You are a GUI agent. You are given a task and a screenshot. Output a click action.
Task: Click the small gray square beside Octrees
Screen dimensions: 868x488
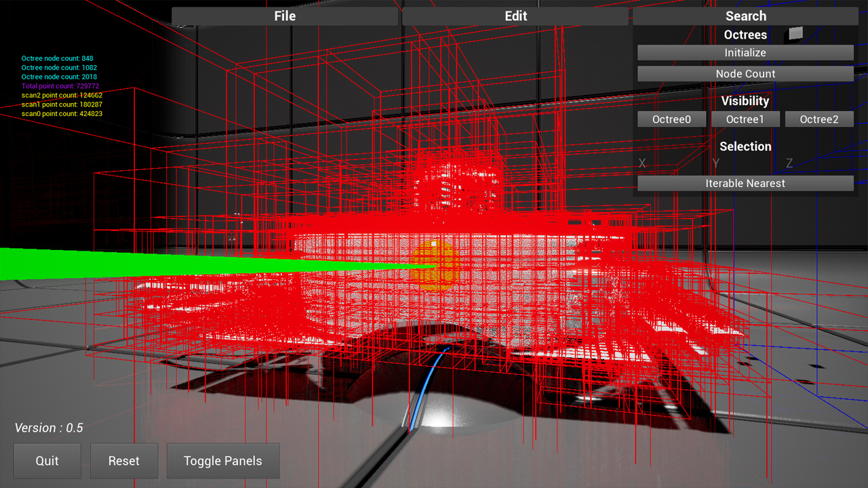coord(795,33)
